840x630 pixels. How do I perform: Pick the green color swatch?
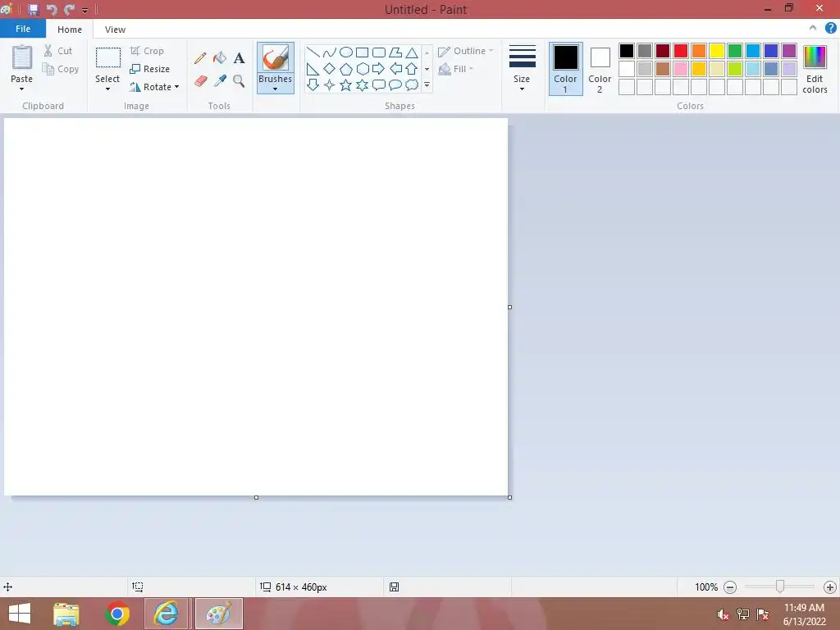click(735, 51)
